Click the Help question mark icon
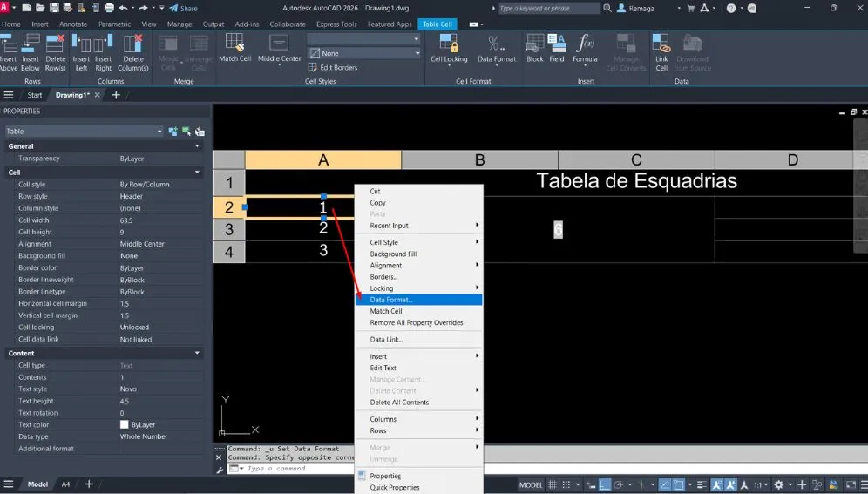The width and height of the screenshot is (868, 494). [730, 8]
